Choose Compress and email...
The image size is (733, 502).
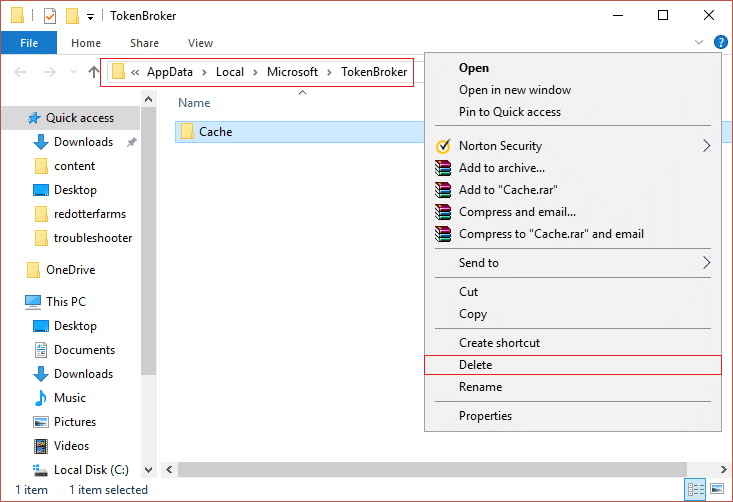pos(573,212)
